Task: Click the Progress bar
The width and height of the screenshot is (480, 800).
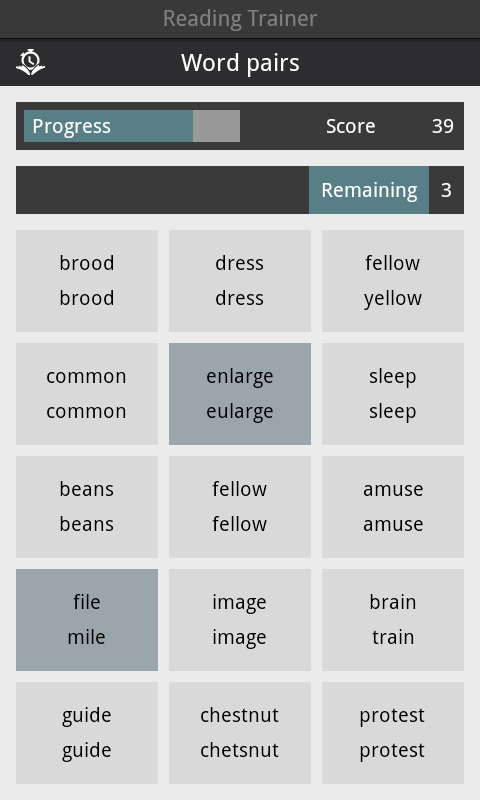Action: coord(132,126)
